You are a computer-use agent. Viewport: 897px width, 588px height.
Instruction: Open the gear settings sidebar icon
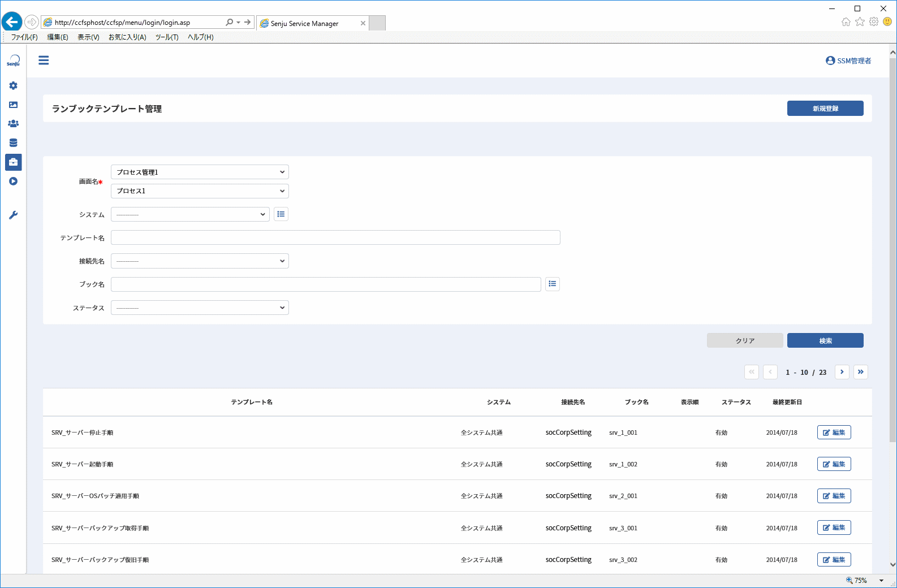click(13, 85)
